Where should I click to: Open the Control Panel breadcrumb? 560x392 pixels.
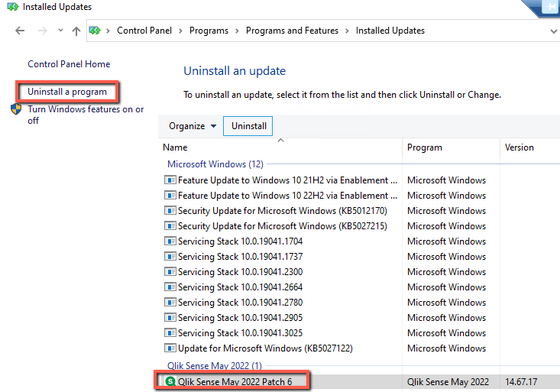tap(144, 31)
